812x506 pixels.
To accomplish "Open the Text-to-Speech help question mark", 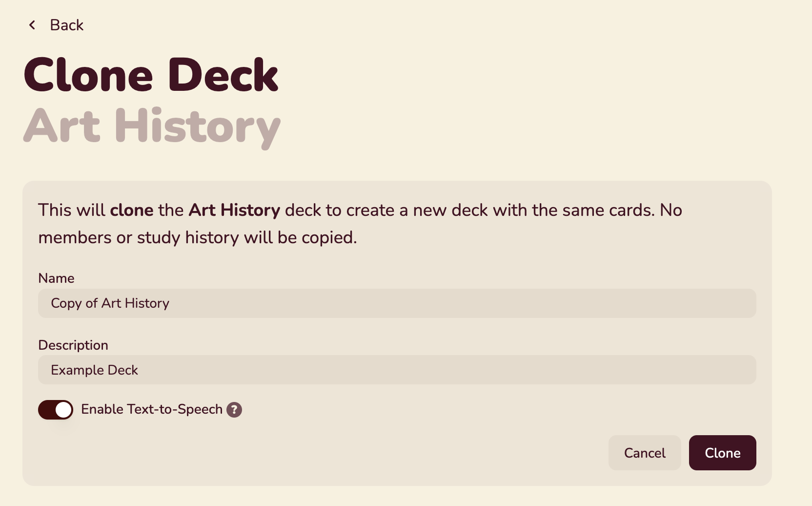I will tap(234, 410).
